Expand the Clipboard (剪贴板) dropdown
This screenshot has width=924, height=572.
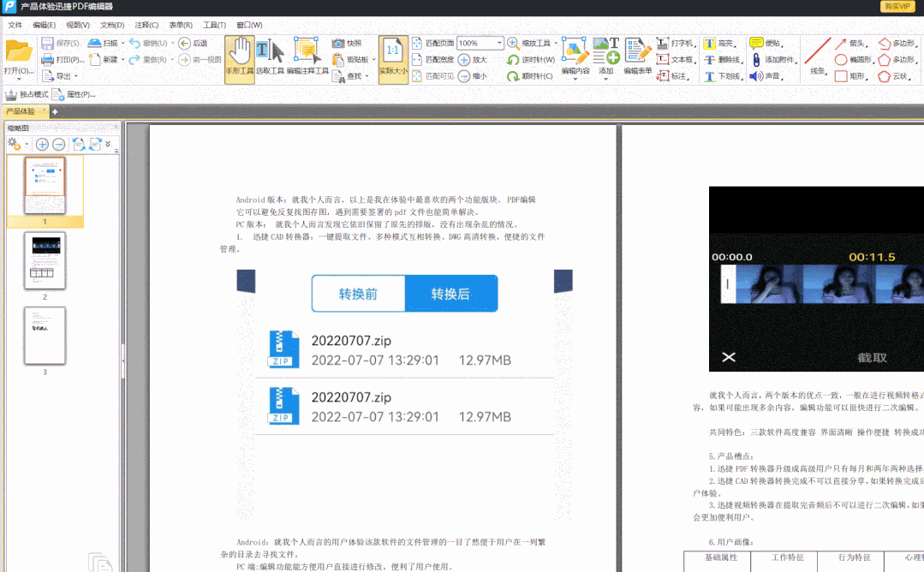click(373, 59)
